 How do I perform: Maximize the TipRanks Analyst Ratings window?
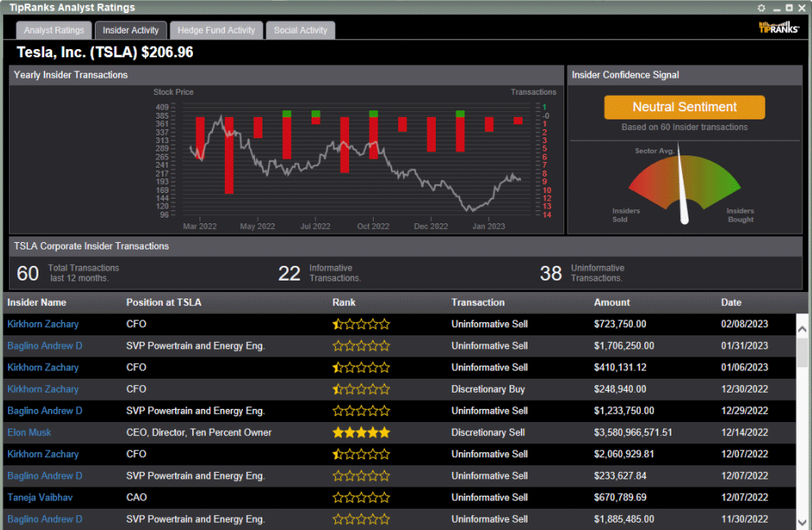point(789,7)
